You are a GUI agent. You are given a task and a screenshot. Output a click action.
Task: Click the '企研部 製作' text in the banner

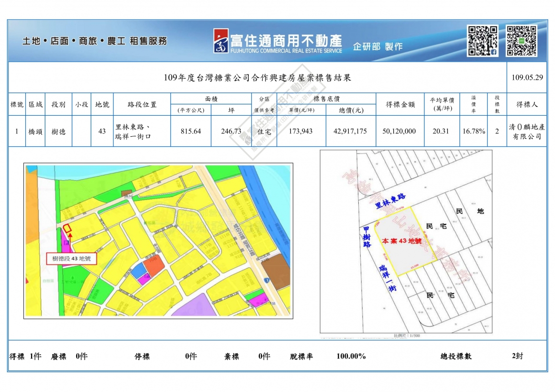(x=377, y=46)
